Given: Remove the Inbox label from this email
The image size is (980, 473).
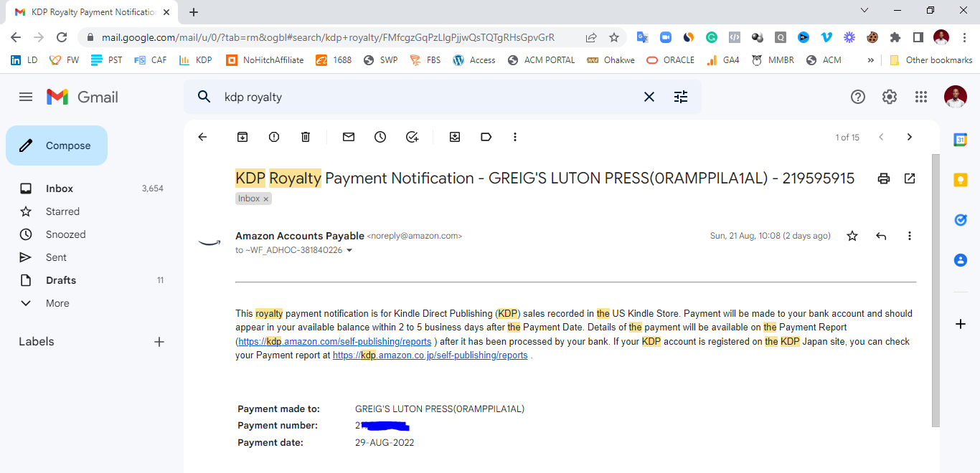Looking at the screenshot, I should point(266,199).
